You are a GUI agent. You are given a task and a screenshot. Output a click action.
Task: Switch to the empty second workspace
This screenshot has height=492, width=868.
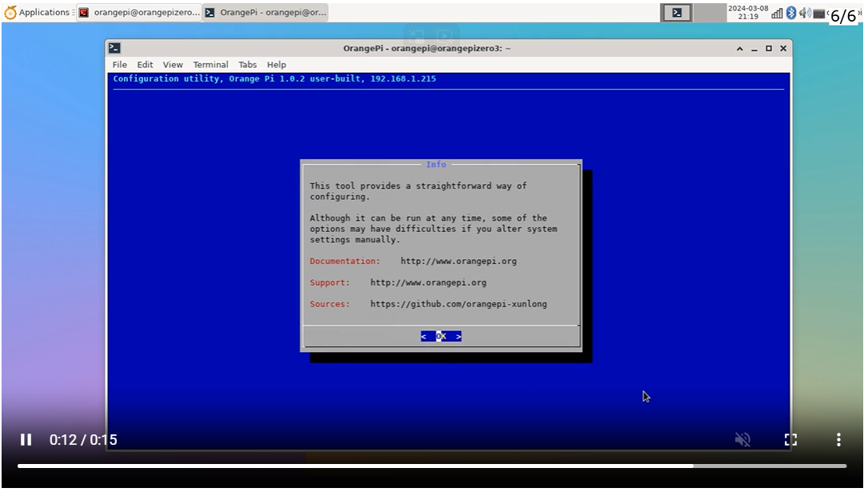coord(709,13)
